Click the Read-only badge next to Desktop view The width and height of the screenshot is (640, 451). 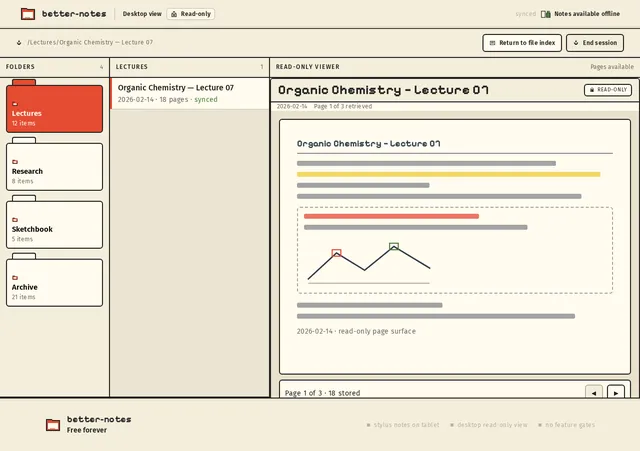click(x=191, y=14)
